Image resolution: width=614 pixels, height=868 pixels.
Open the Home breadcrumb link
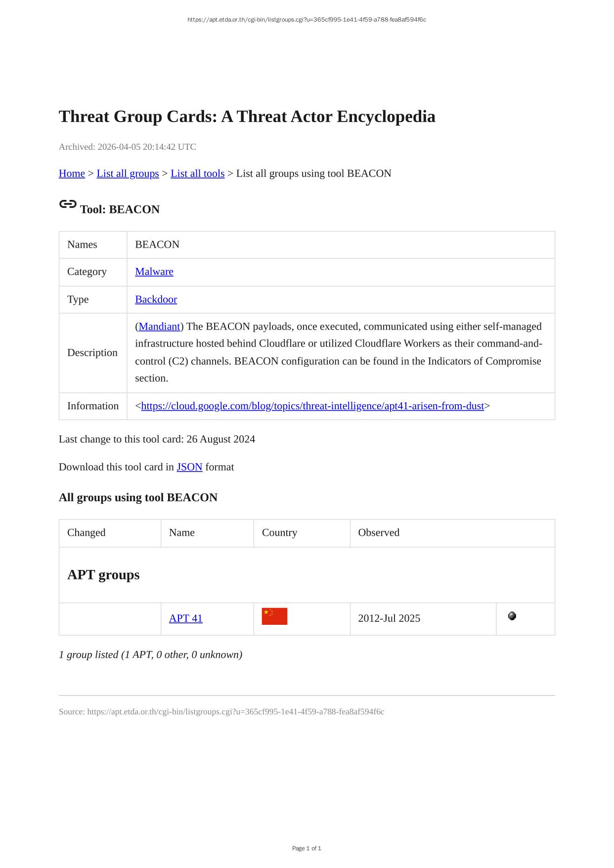pos(72,174)
